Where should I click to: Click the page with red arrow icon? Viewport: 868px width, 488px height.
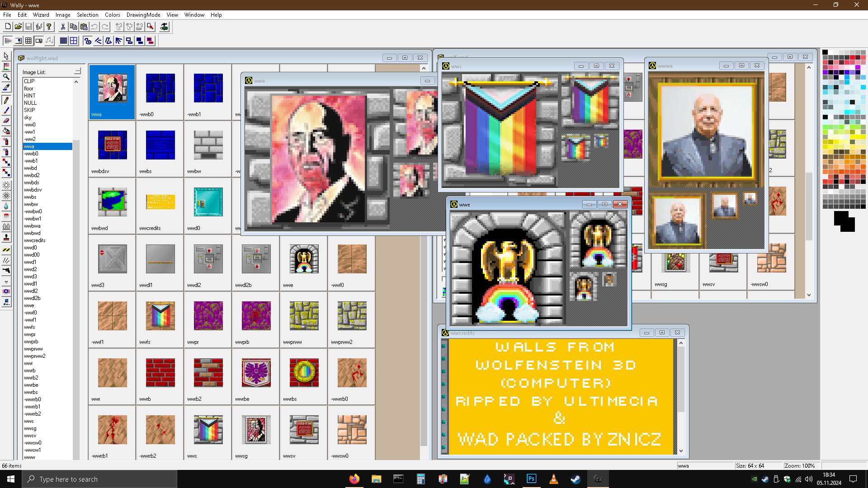[150, 27]
